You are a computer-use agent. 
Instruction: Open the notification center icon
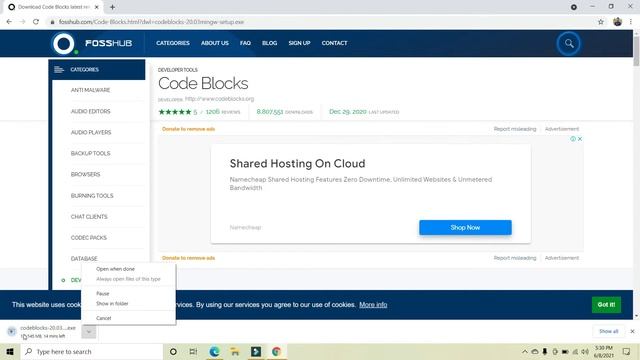coord(627,351)
